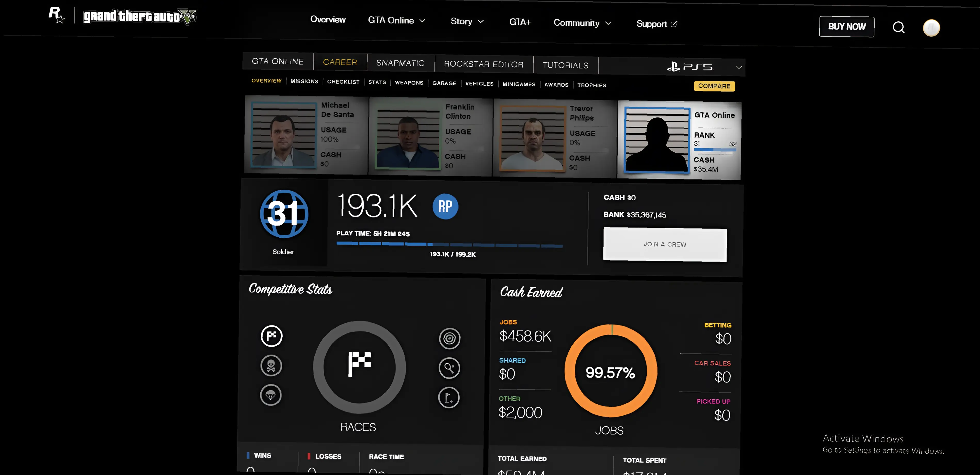Image resolution: width=980 pixels, height=475 pixels.
Task: Select the tennis racket stat icon
Action: tap(449, 368)
